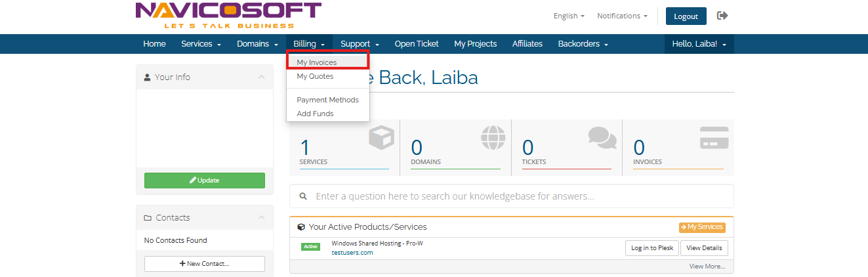The height and width of the screenshot is (277, 868).
Task: Click the invoices credit card icon tile
Action: coord(678,148)
